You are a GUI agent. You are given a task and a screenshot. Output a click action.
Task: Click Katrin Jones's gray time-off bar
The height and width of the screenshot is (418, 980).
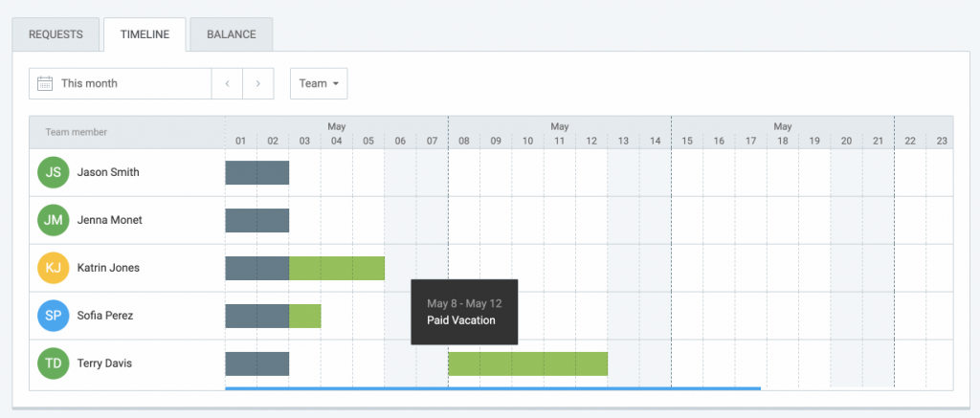tap(256, 268)
